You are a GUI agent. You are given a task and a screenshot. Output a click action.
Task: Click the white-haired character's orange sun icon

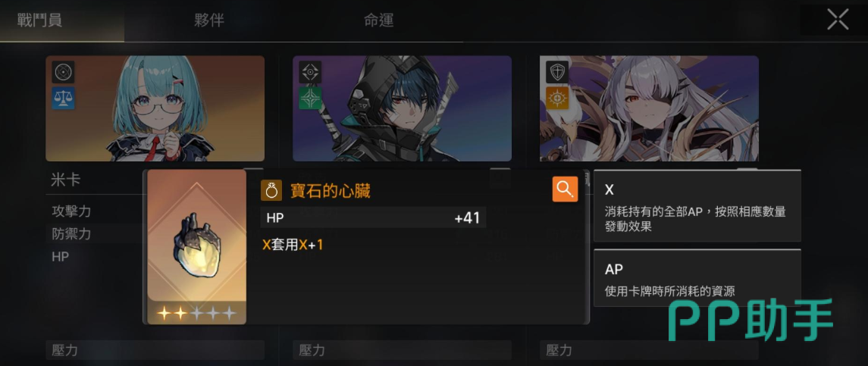click(557, 98)
